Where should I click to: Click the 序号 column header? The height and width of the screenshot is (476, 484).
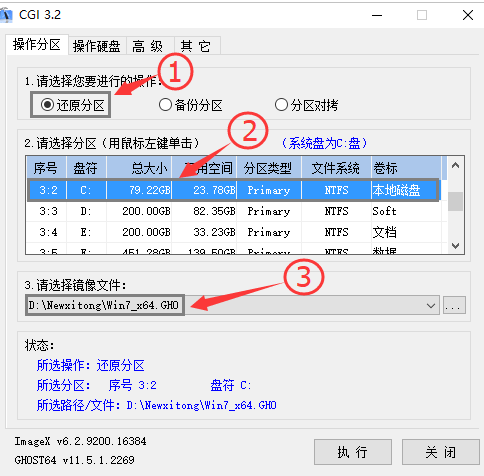click(46, 168)
